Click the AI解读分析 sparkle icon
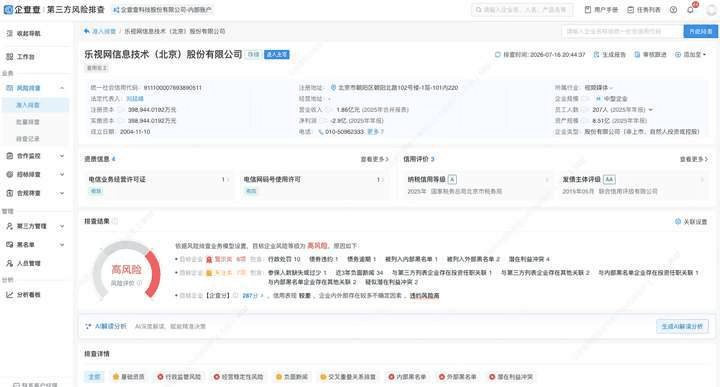Screen dimensions: 720x387 (x=88, y=326)
